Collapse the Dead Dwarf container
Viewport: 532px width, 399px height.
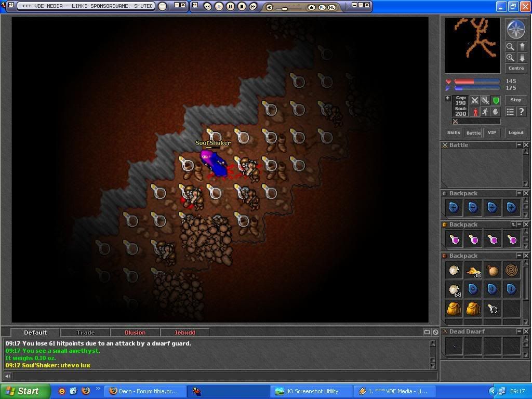[x=519, y=331]
